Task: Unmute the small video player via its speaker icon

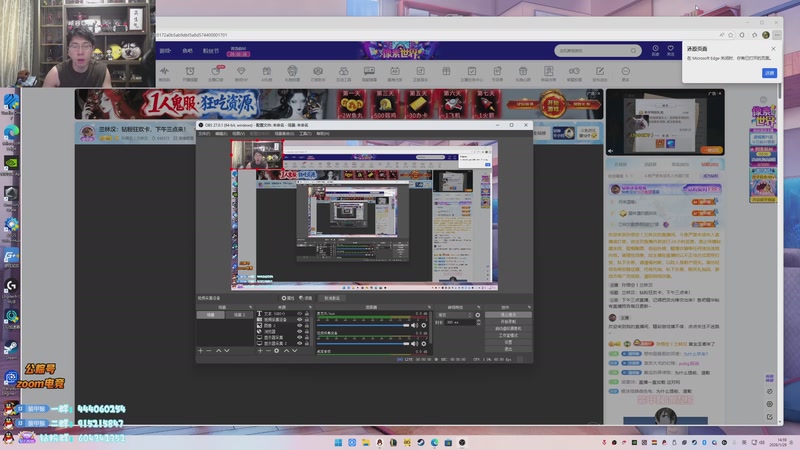Action: point(610,151)
